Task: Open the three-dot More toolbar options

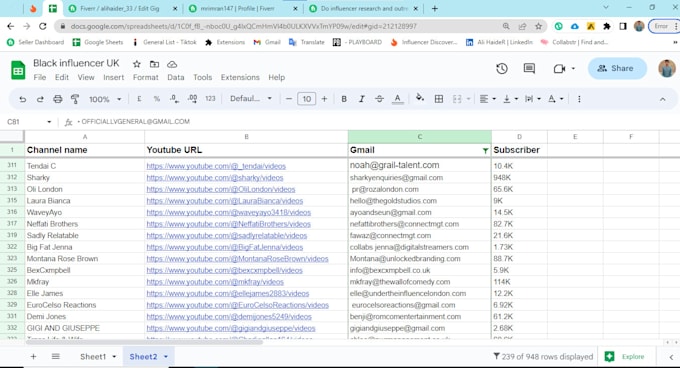Action: point(579,99)
